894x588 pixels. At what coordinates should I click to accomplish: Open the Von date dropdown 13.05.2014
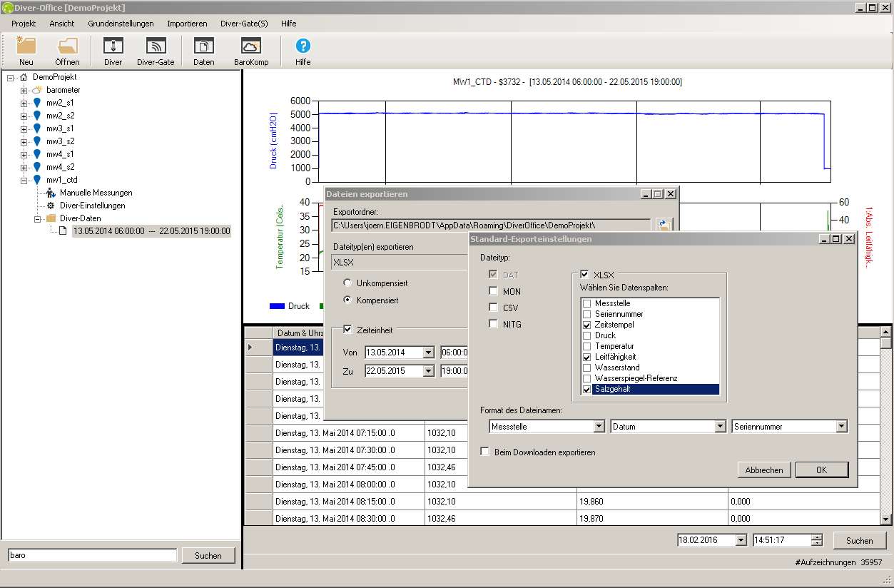point(428,353)
